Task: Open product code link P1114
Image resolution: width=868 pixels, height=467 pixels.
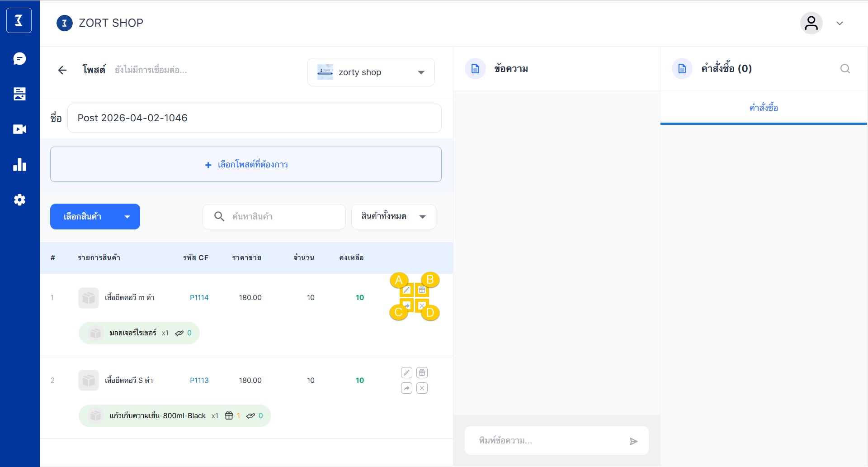Action: [199, 298]
